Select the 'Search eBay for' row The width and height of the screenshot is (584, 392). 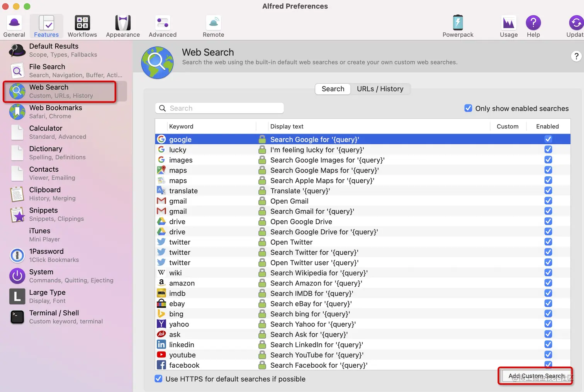pos(363,304)
